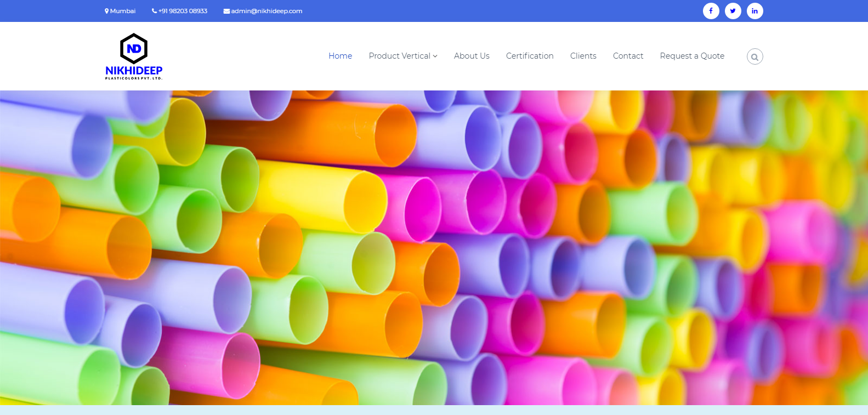
Task: Click the search magnifier icon
Action: click(x=754, y=56)
